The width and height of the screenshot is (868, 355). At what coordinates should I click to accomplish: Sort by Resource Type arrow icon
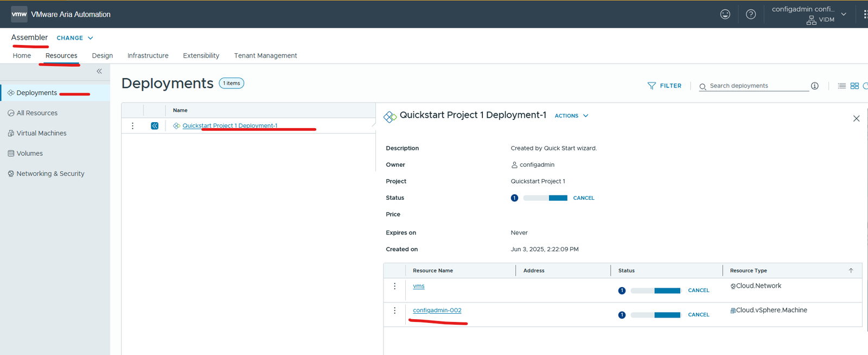pos(851,270)
